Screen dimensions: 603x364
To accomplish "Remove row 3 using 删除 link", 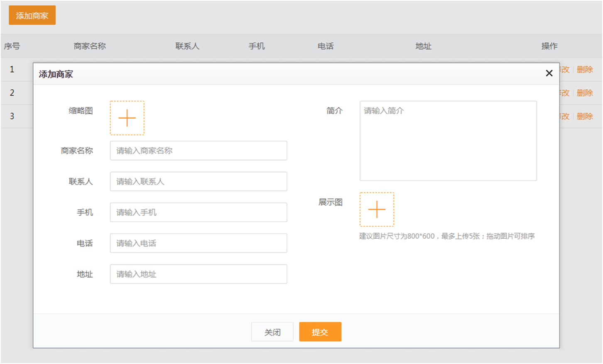I will (584, 116).
